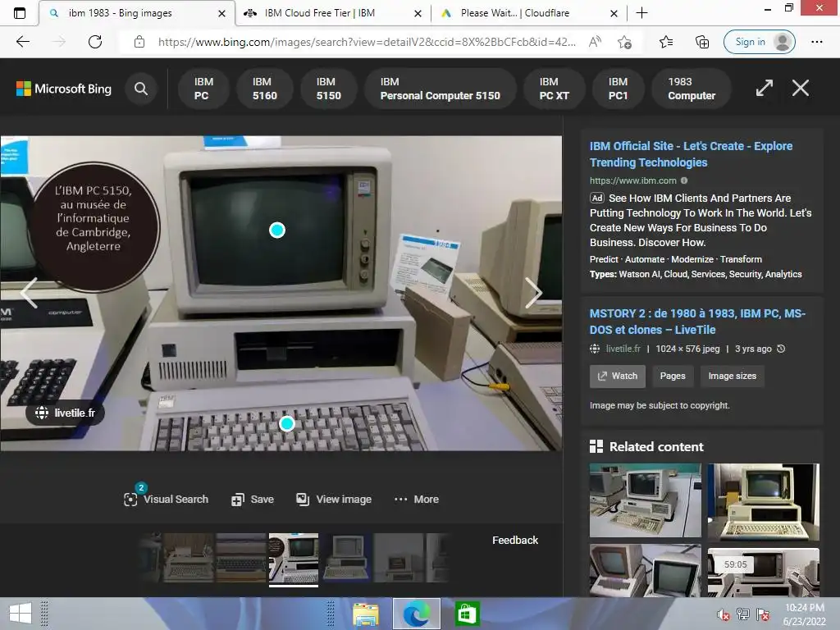Open File Explorer from taskbar
840x630 pixels.
366,614
